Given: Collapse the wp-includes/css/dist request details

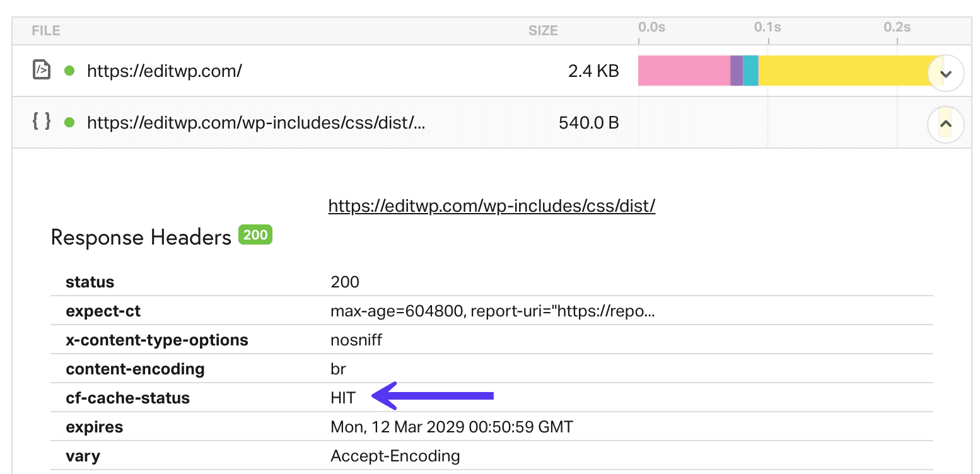Looking at the screenshot, I should (x=945, y=125).
